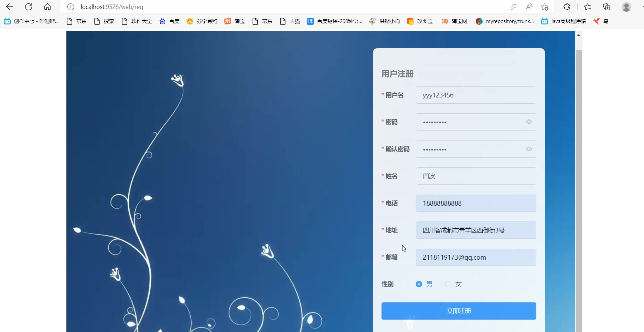
Task: Click the 姓名 input field
Action: pos(476,176)
